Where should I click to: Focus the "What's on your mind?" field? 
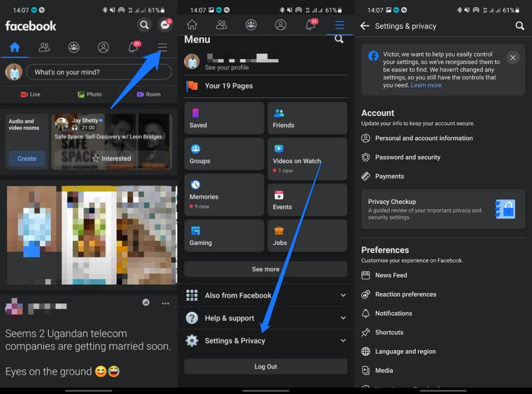coord(99,72)
